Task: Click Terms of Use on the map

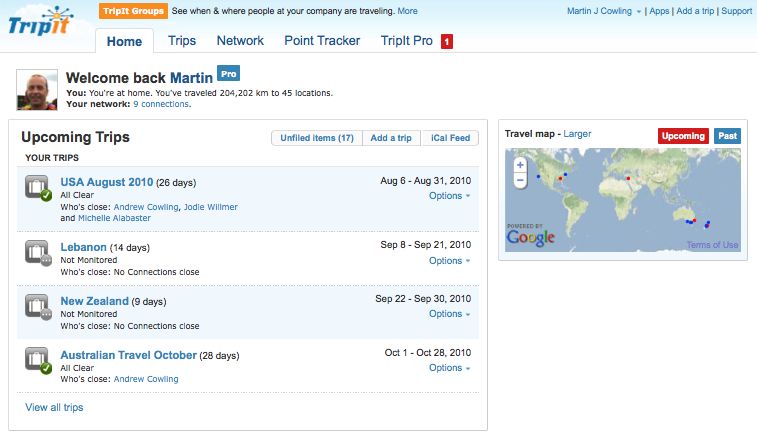Action: 712,245
